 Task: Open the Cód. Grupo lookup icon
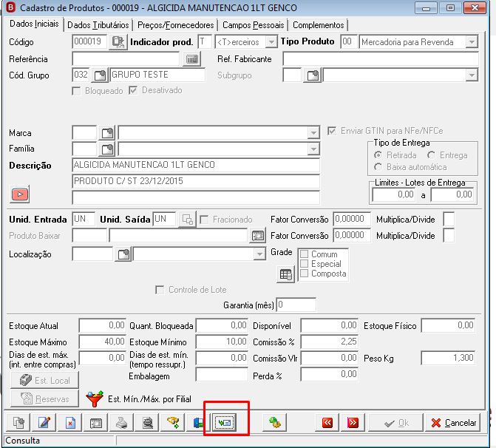100,75
